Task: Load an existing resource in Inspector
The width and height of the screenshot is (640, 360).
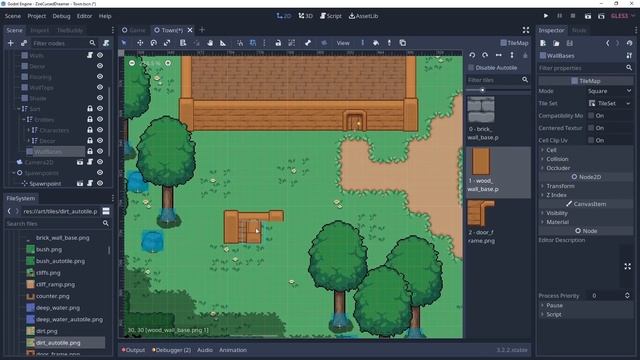Action: 556,43
